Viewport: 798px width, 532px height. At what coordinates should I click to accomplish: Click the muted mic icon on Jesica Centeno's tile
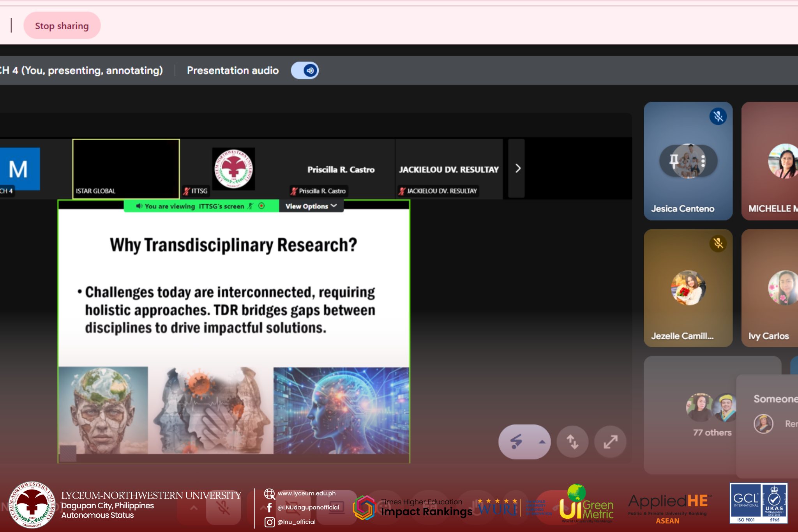(718, 116)
